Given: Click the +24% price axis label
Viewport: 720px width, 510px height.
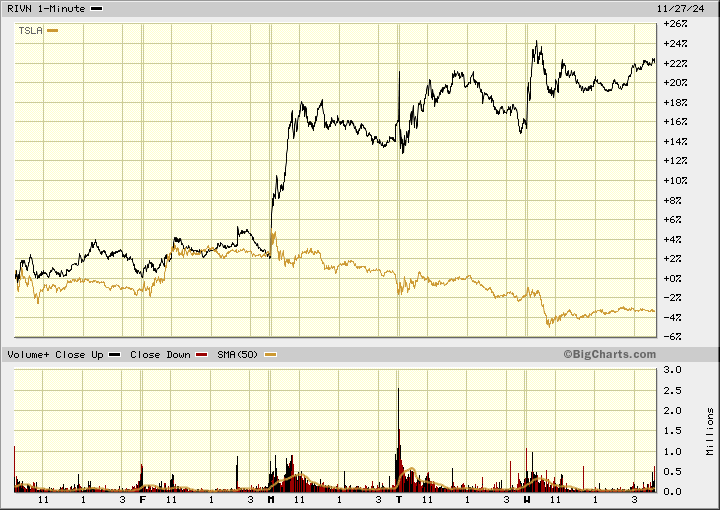Looking at the screenshot, I should [675, 44].
